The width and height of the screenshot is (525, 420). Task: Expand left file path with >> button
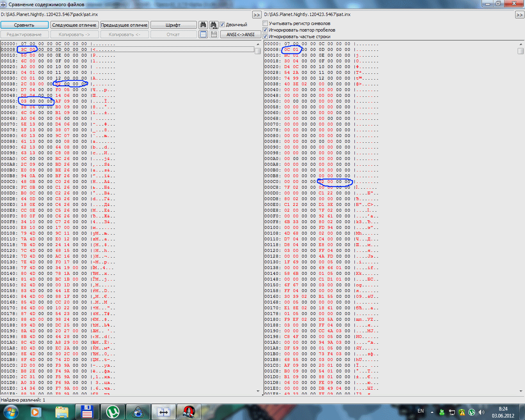coord(257,15)
